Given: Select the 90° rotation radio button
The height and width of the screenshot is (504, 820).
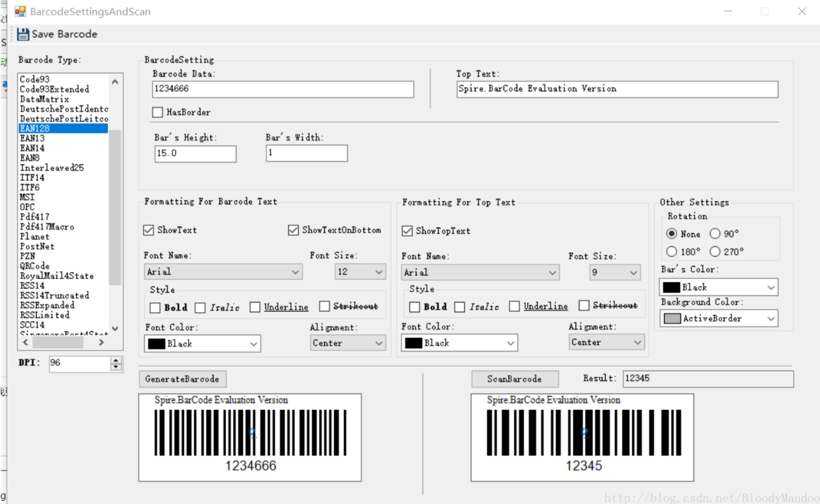Looking at the screenshot, I should point(715,234).
